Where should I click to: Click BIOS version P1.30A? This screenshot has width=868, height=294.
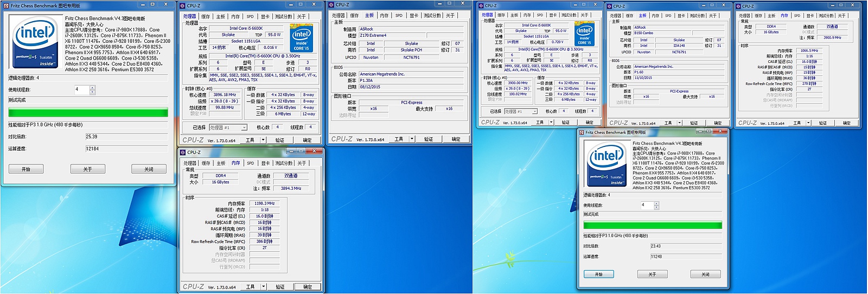tap(412, 80)
